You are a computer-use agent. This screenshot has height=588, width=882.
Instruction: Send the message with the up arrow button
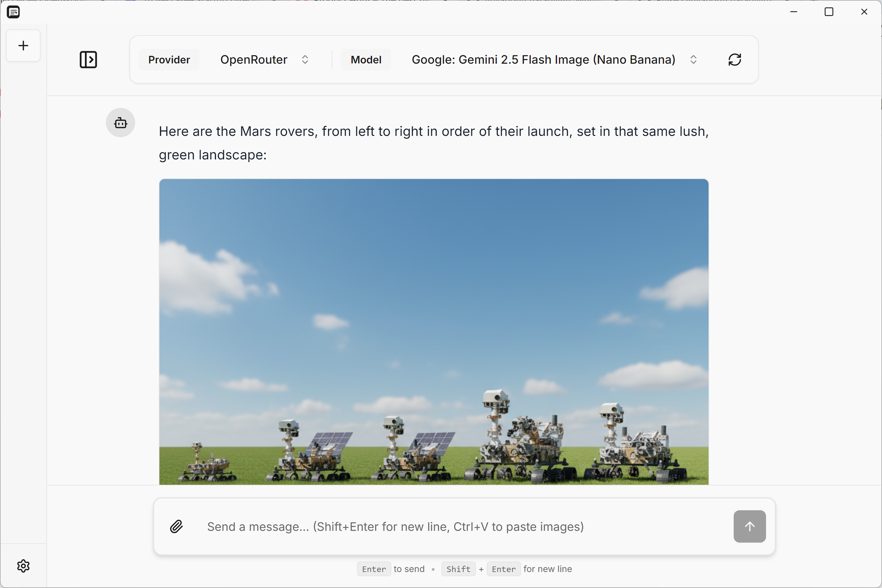click(x=749, y=527)
